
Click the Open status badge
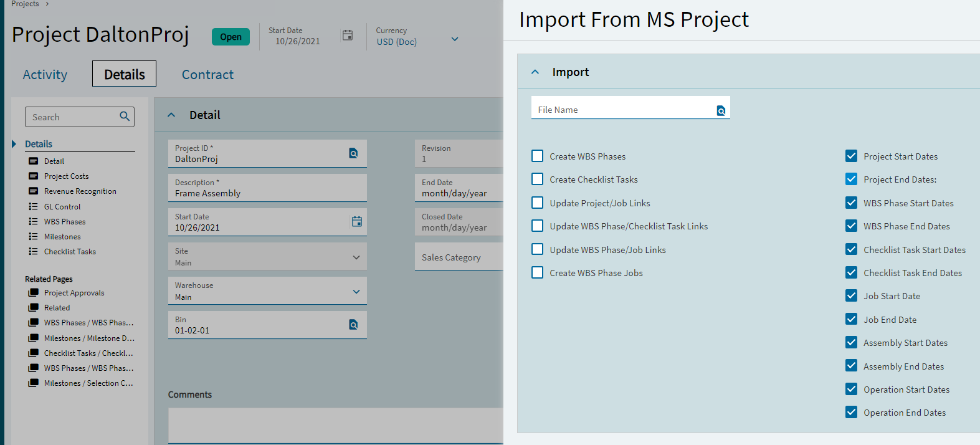231,37
